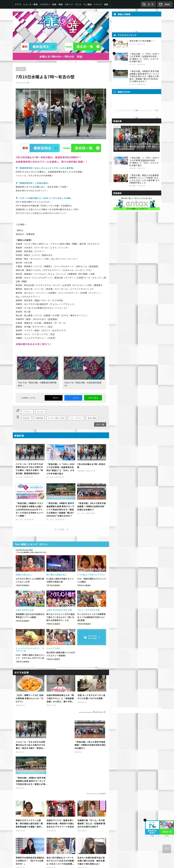Click the LINEで送る button
The height and width of the screenshot is (868, 174).
(x=93, y=398)
